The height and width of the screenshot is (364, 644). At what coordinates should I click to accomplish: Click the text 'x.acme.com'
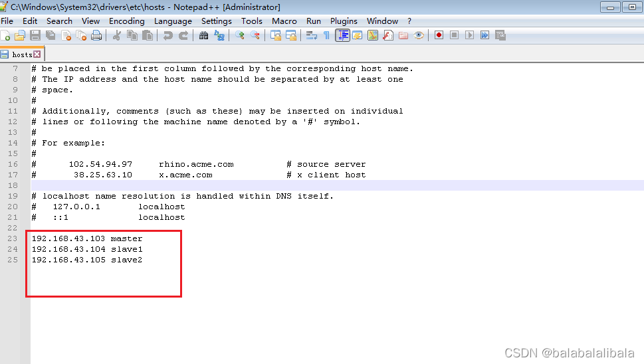point(185,175)
